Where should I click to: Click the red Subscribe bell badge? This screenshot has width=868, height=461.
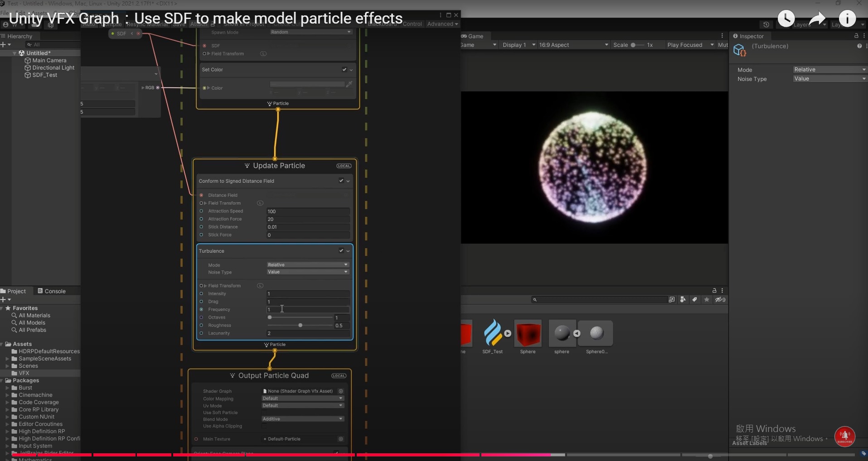click(845, 437)
